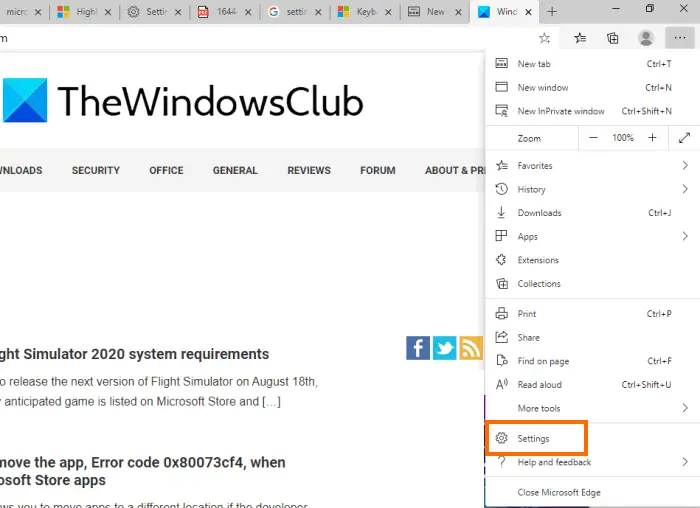This screenshot has width=700, height=508.
Task: Close the New tab
Action: 458,12
